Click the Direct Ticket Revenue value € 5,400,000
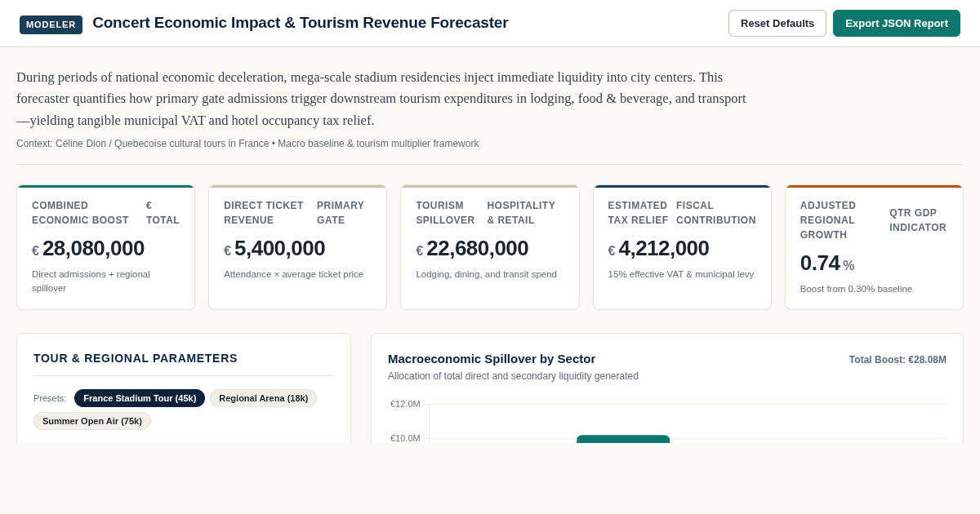980x514 pixels. 274,248
